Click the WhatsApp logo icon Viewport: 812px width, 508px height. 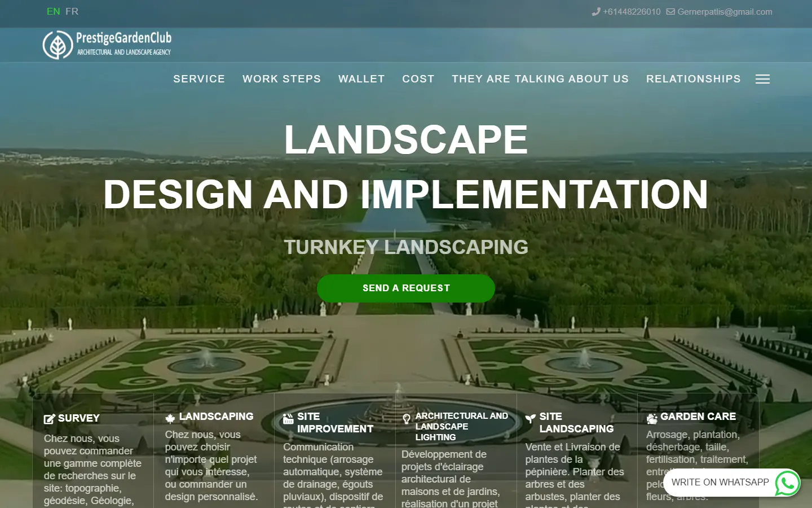point(787,483)
